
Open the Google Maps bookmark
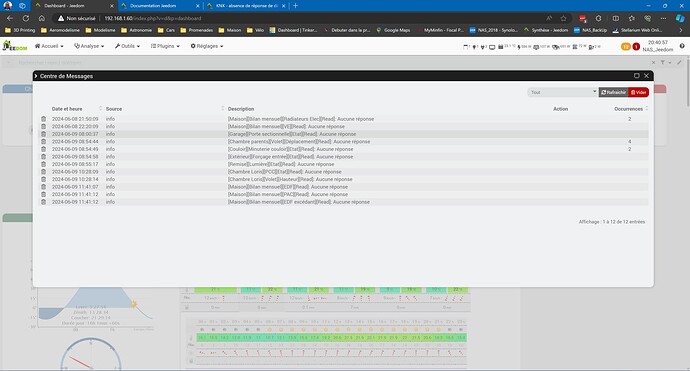tap(393, 30)
